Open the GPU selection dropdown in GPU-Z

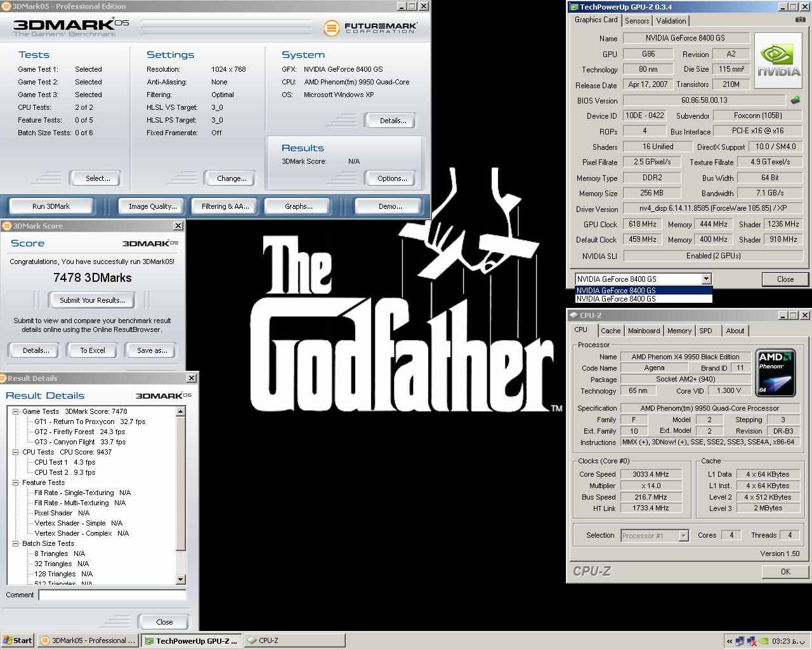[x=706, y=279]
